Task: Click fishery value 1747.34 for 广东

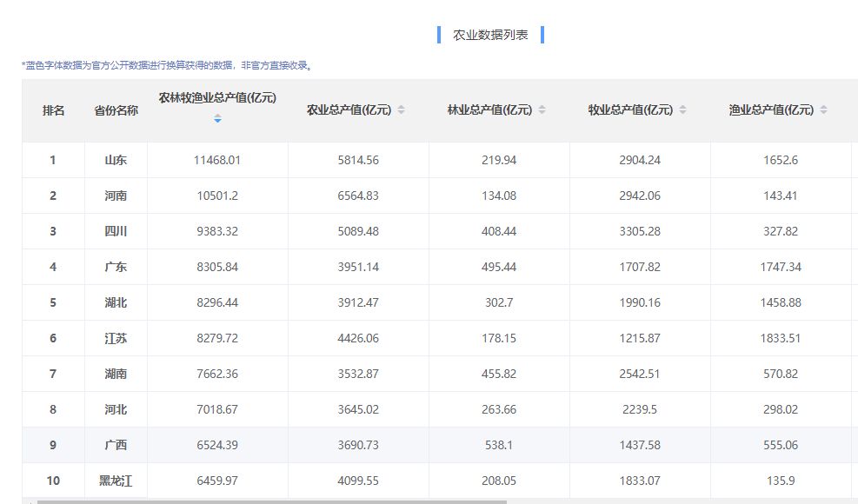Action: pyautogui.click(x=781, y=267)
